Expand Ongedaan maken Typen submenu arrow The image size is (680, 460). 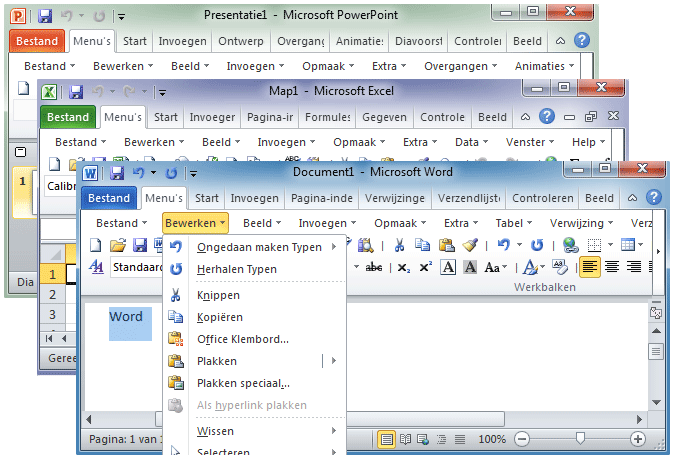click(x=334, y=247)
